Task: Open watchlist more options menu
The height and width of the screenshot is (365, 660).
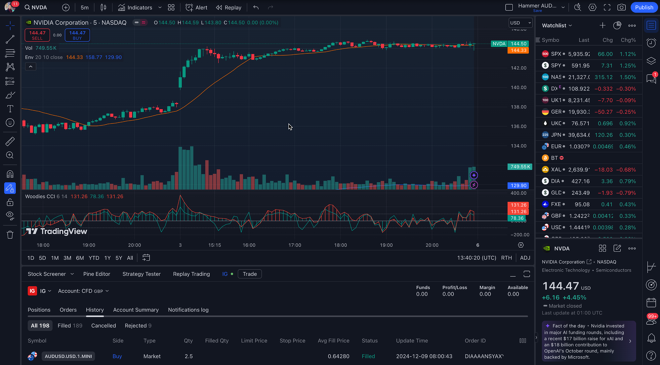Action: [x=632, y=26]
